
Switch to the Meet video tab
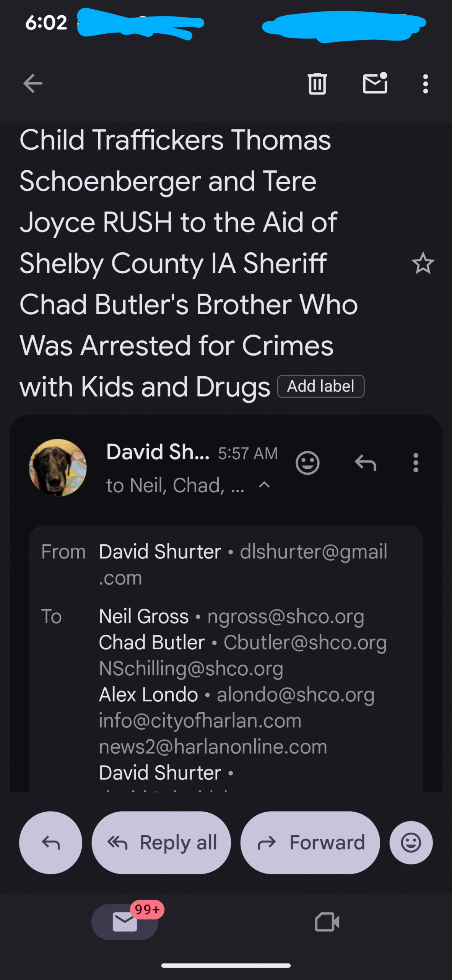click(327, 921)
